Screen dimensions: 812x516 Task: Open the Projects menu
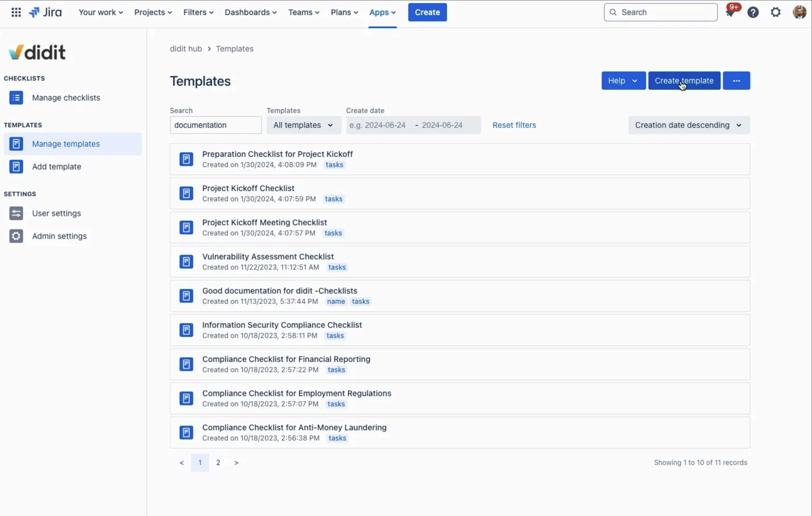click(x=153, y=13)
